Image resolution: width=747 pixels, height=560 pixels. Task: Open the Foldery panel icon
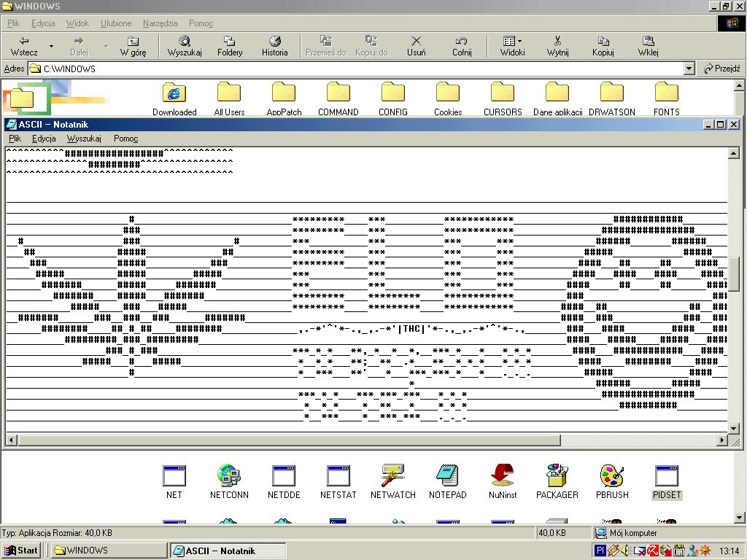(x=230, y=42)
